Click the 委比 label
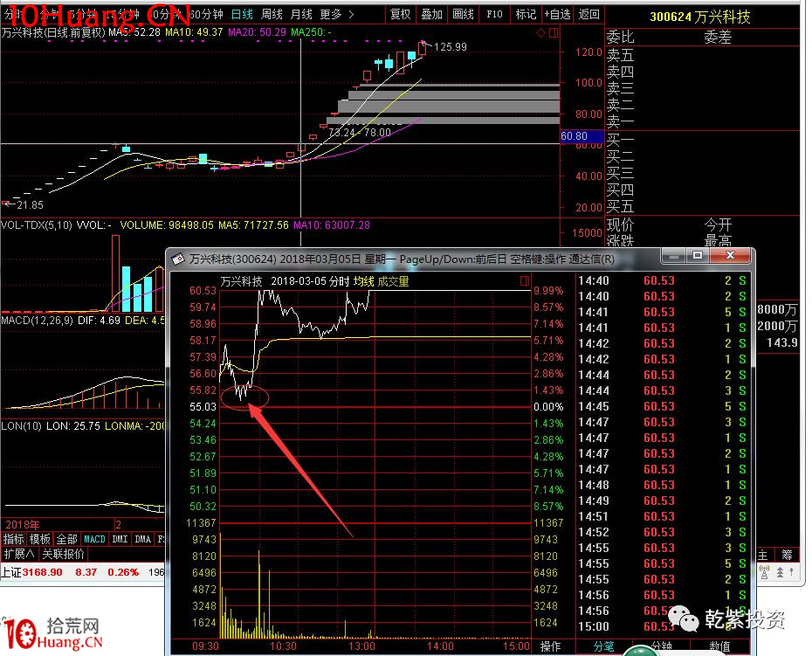The width and height of the screenshot is (812, 656). click(x=620, y=38)
